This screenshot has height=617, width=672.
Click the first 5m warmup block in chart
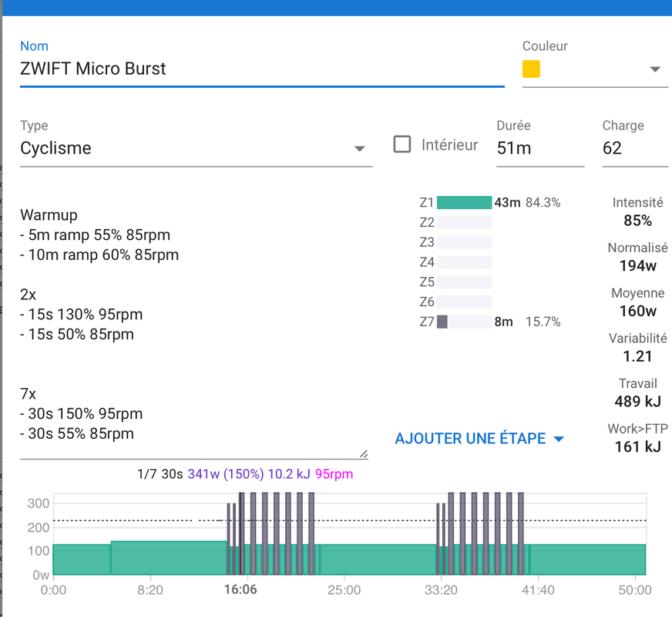(x=82, y=560)
